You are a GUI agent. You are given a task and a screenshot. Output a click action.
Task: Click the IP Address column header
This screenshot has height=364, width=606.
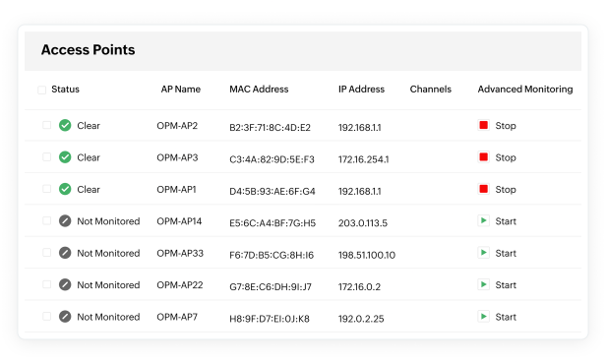coord(361,90)
